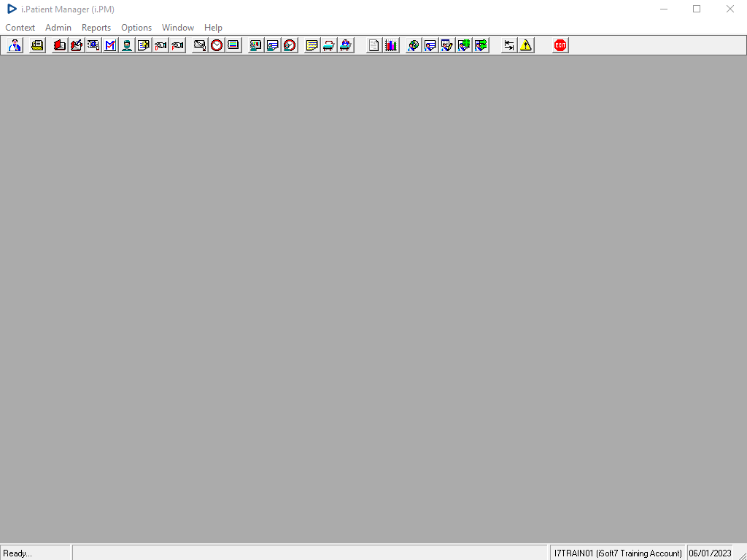Click the pointing hand P icon
Screen dimensions: 747x560
tap(177, 45)
